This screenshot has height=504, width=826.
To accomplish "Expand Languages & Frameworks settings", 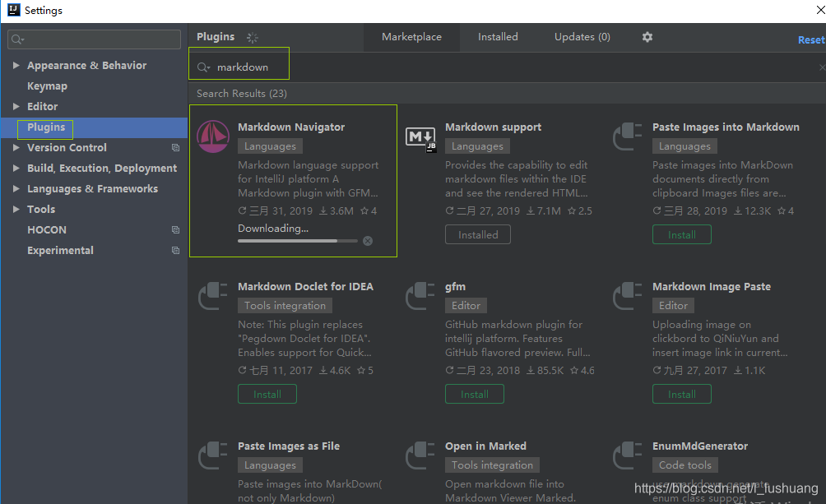I will pyautogui.click(x=16, y=188).
